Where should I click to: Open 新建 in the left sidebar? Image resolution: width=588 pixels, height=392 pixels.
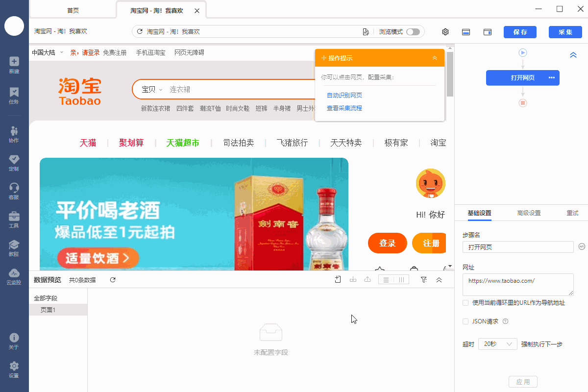click(x=14, y=65)
